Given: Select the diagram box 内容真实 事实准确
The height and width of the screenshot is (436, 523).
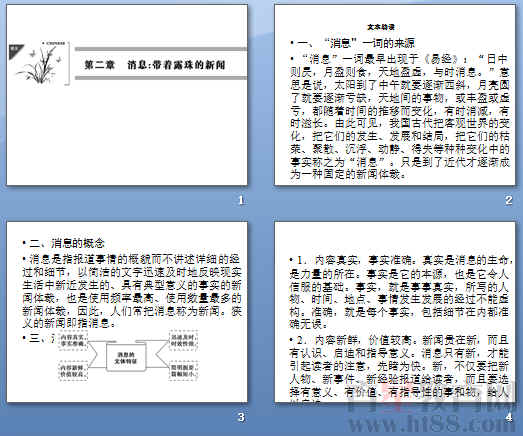Looking at the screenshot, I should [73, 340].
